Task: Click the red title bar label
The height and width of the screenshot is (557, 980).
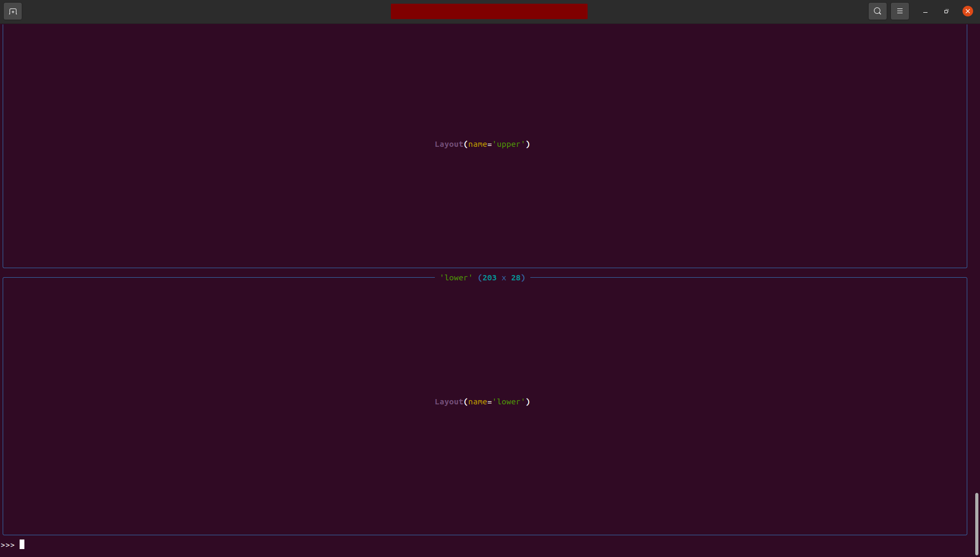Action: (x=489, y=11)
